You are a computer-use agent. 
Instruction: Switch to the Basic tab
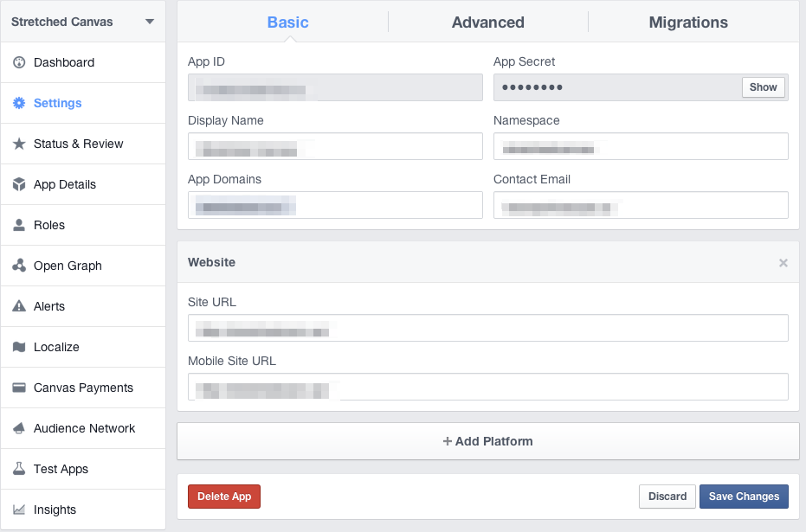287,22
